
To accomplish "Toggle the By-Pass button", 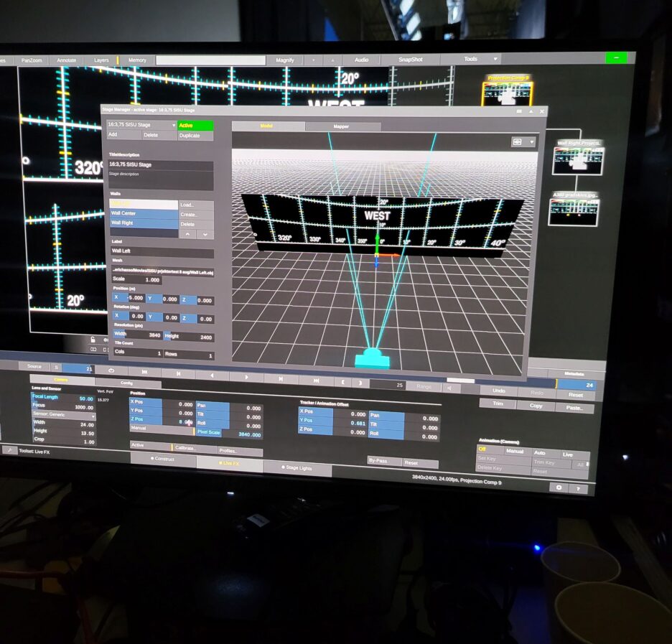I will 383,460.
